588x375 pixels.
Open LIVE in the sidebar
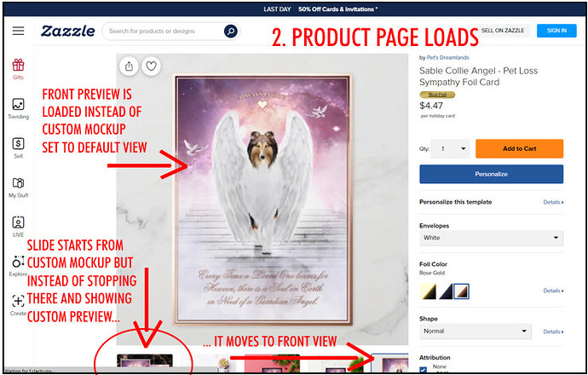tap(18, 227)
